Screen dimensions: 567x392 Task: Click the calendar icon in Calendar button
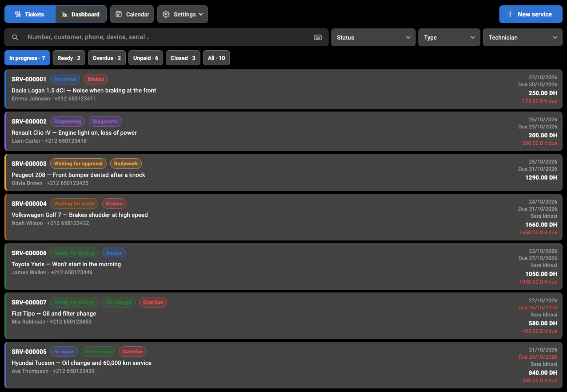point(119,14)
